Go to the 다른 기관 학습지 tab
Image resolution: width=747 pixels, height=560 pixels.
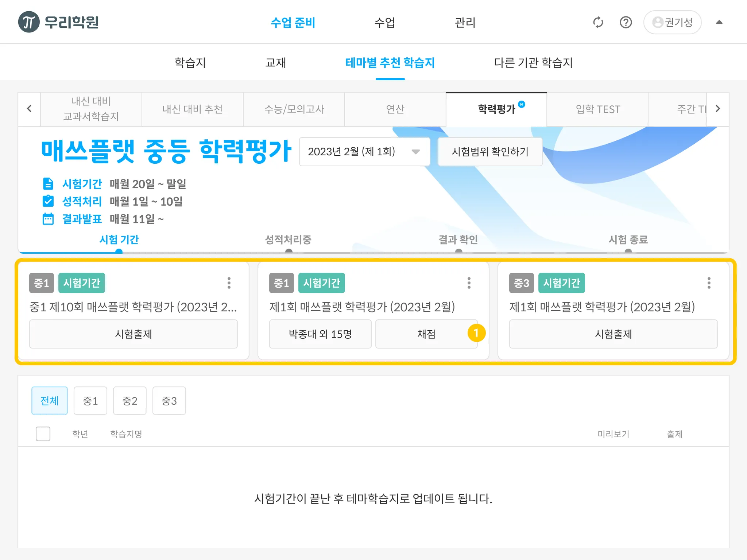tap(533, 63)
